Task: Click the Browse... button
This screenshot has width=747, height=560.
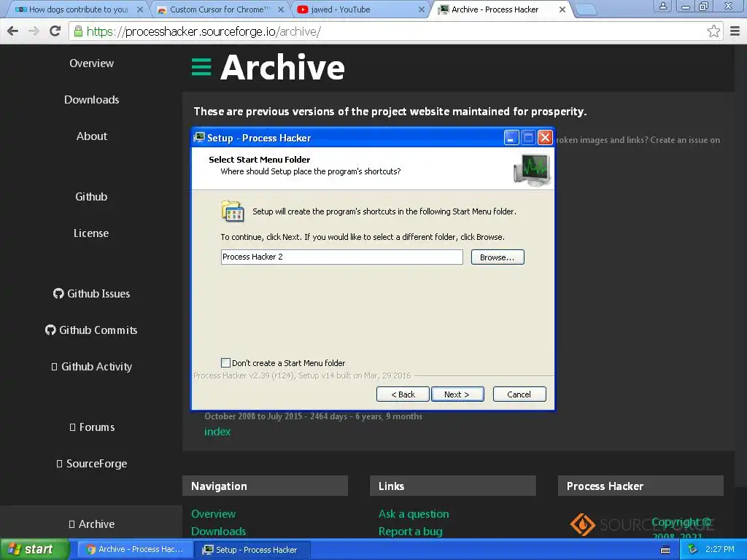Action: point(498,257)
